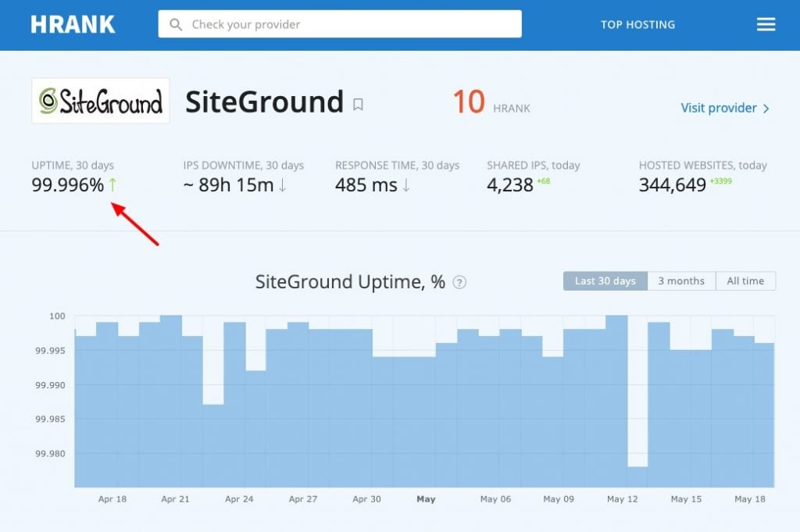Click the ~ 89h 15m downtime value
800x532 pixels.
pos(229,184)
